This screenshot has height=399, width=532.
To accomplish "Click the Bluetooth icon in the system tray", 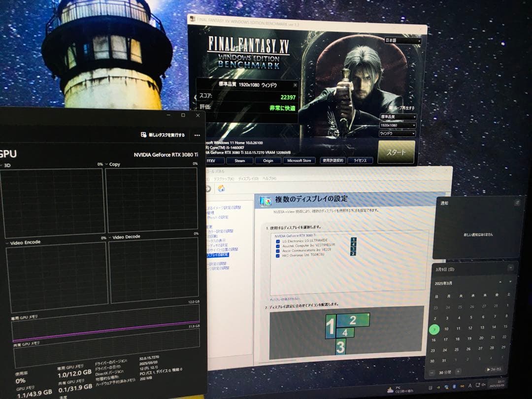I will point(454,386).
